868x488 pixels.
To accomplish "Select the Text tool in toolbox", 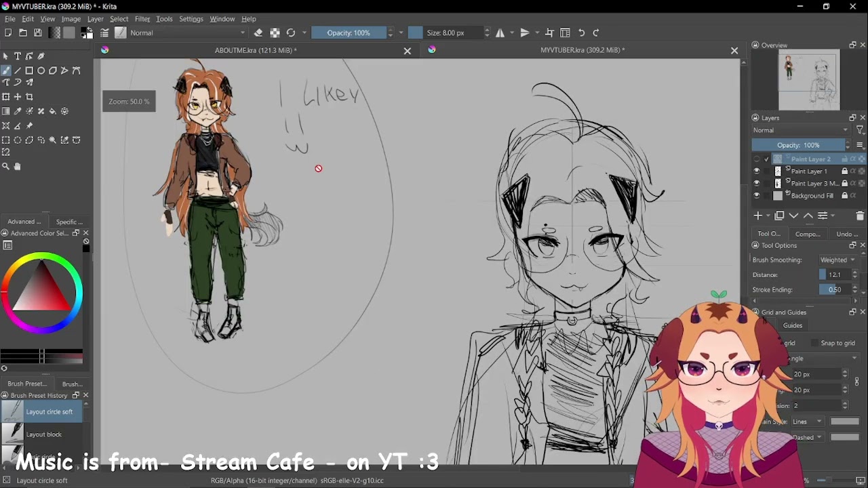I will click(18, 56).
